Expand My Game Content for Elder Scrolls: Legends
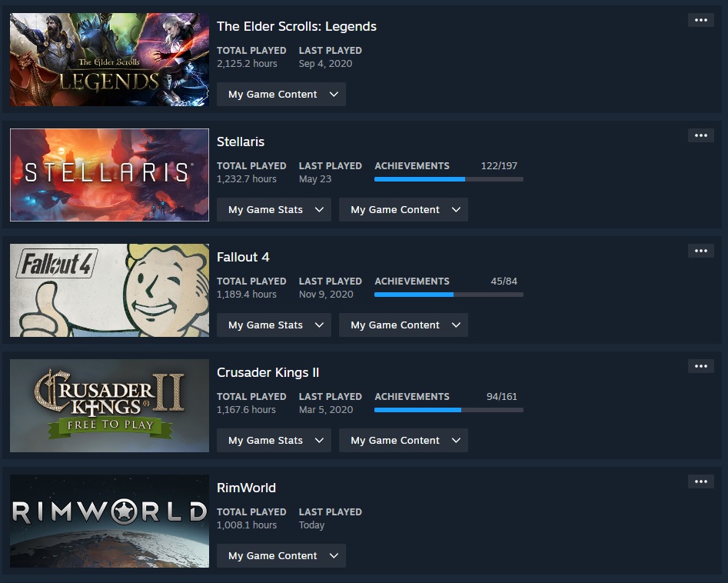 tap(281, 95)
